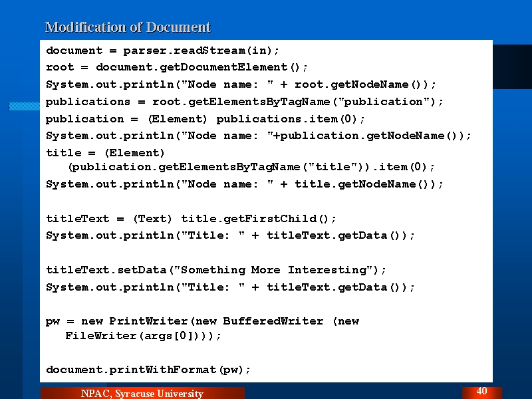The image size is (532, 399).
Task: Click the setData("Something More Interesting") line
Action: click(x=216, y=270)
